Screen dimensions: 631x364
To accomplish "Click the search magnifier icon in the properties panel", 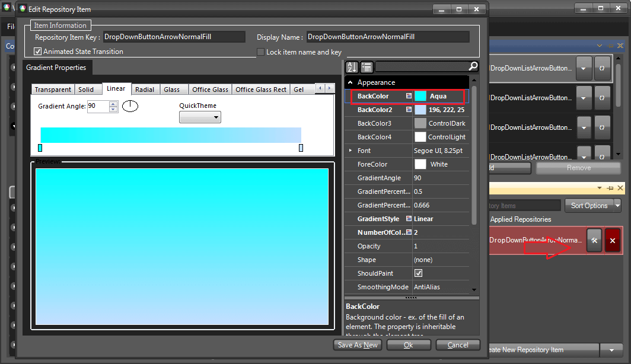I will (471, 66).
